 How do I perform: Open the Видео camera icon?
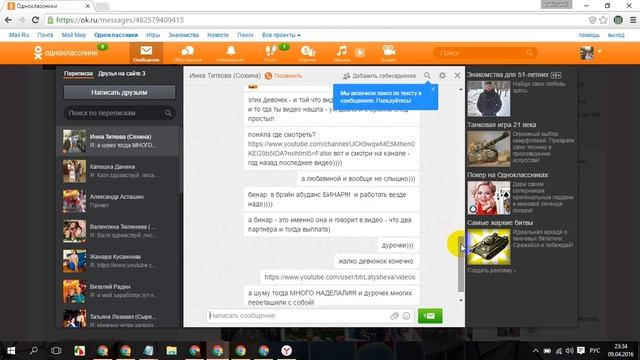(389, 53)
